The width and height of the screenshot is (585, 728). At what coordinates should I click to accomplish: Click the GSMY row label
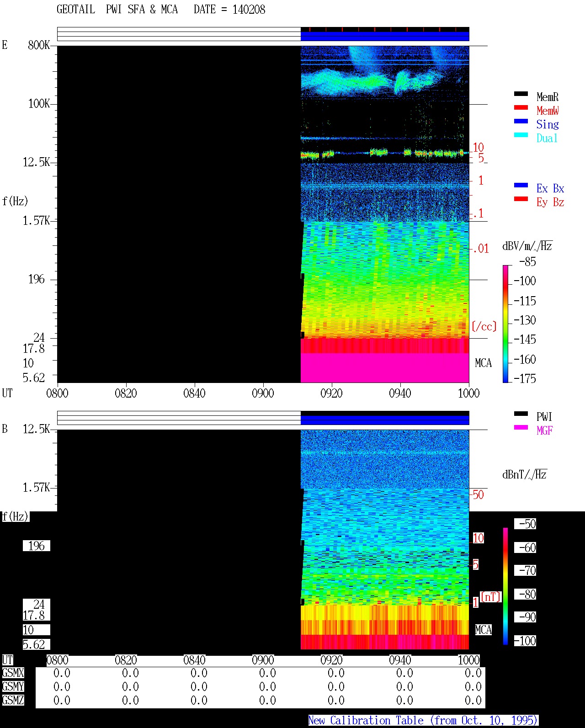tap(13, 687)
